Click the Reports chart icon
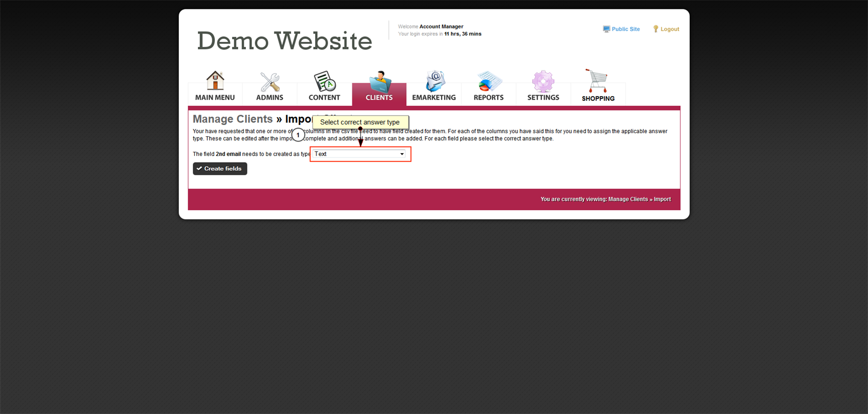868x414 pixels. point(488,82)
